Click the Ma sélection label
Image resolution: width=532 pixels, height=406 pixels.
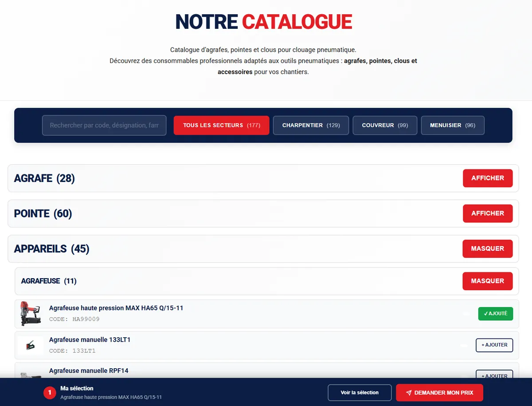coord(77,388)
